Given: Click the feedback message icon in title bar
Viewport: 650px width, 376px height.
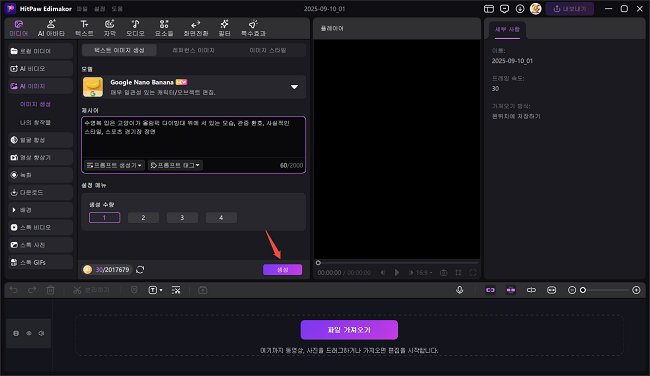Looking at the screenshot, I should point(504,9).
